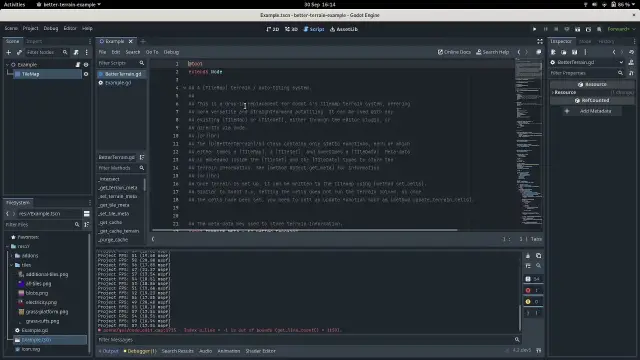The width and height of the screenshot is (640, 360).
Task: Toggle alphabetical sorting of methods list
Action: [x=142, y=157]
